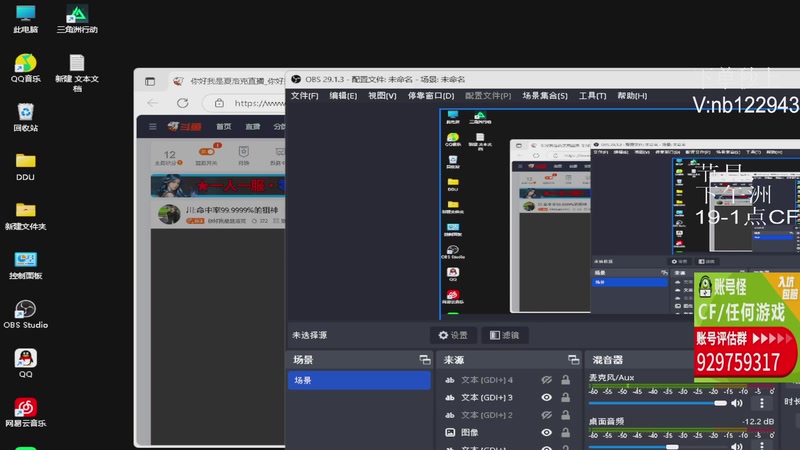The width and height of the screenshot is (800, 450).
Task: Click the 斗鱼 logo in the browser
Action: click(x=185, y=127)
